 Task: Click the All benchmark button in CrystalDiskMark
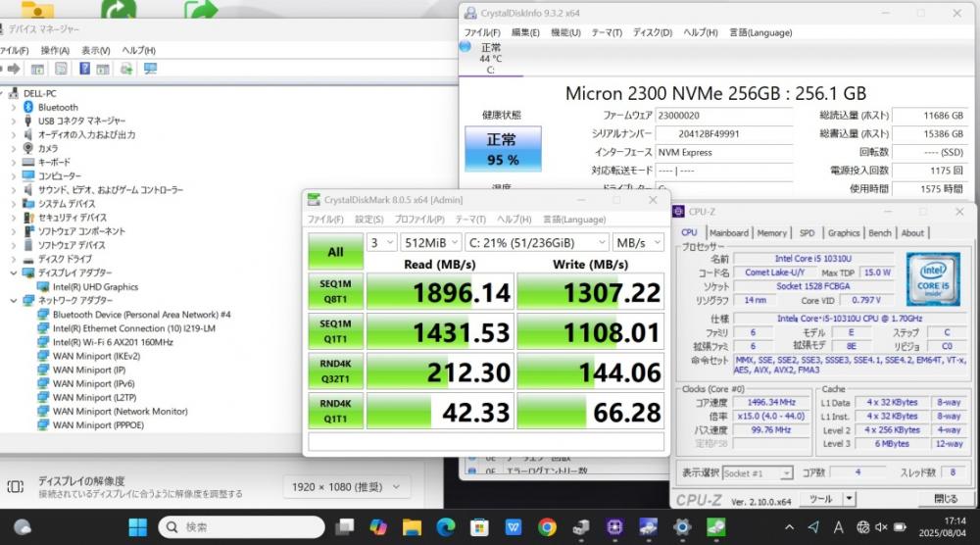[335, 252]
